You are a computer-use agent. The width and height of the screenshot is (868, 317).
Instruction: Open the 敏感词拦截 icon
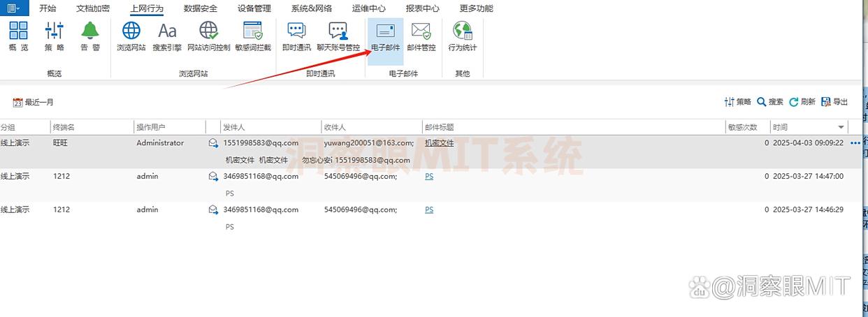coord(253,36)
